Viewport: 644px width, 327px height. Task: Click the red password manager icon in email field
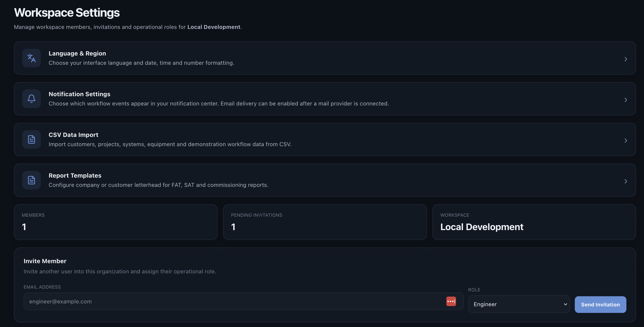coord(451,301)
